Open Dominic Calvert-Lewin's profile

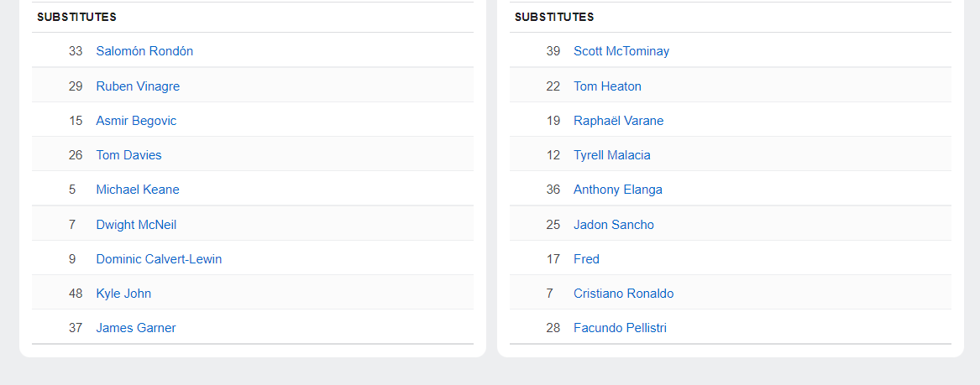click(159, 259)
